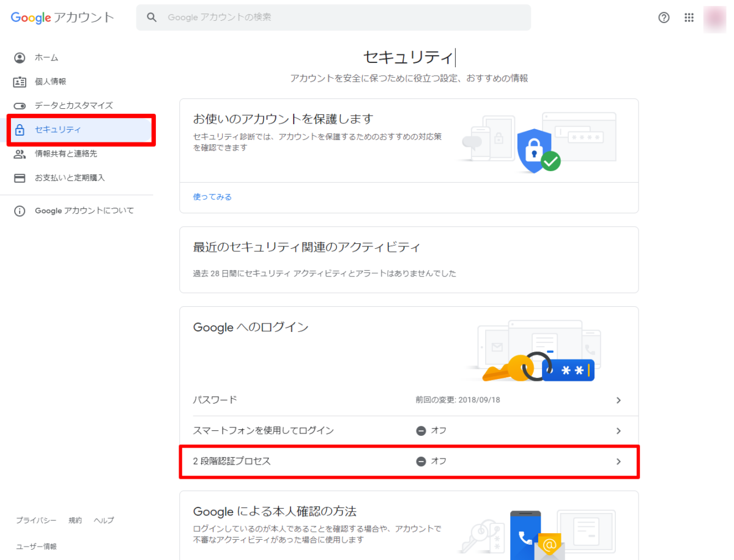This screenshot has width=734, height=560.
Task: Open the help question mark icon
Action: (x=664, y=18)
